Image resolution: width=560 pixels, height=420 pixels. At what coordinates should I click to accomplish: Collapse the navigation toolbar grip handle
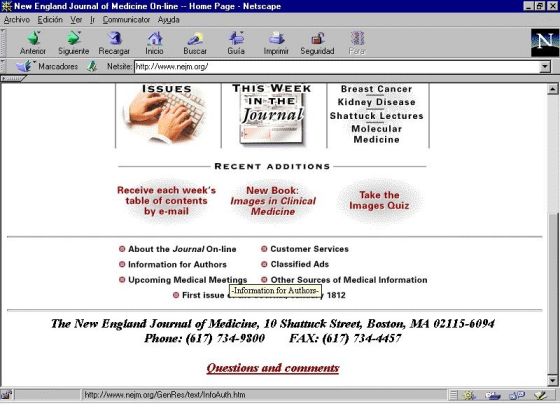tap(3, 42)
